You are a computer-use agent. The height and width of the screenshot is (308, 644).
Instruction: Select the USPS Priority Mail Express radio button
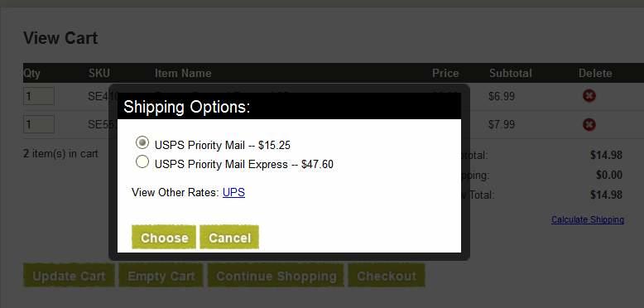click(x=142, y=162)
